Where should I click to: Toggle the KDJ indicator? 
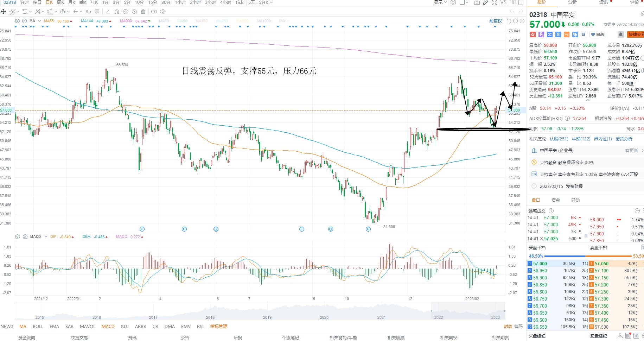tap(125, 326)
